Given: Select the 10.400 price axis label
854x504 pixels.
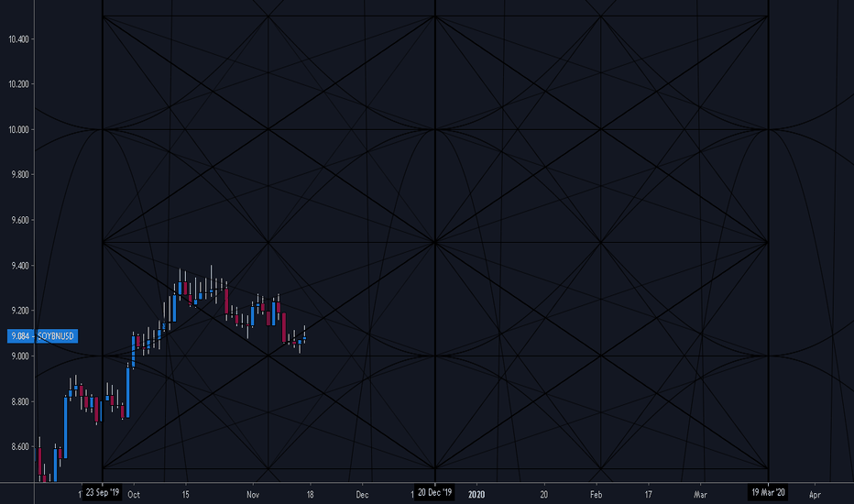Looking at the screenshot, I should [x=18, y=39].
